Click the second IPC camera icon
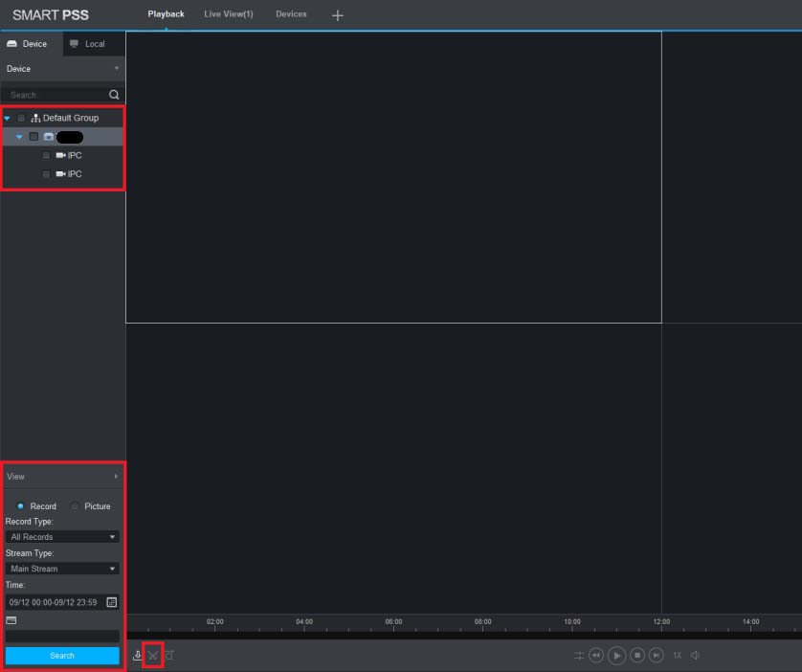 pos(60,174)
